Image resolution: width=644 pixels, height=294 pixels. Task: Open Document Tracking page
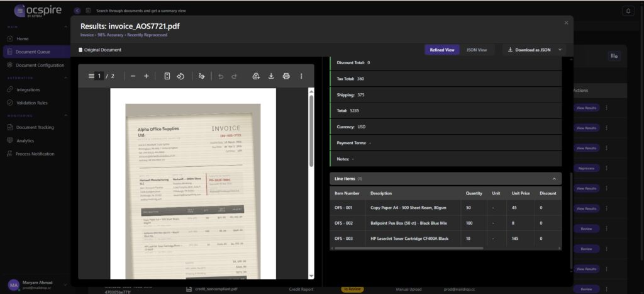[x=35, y=127]
